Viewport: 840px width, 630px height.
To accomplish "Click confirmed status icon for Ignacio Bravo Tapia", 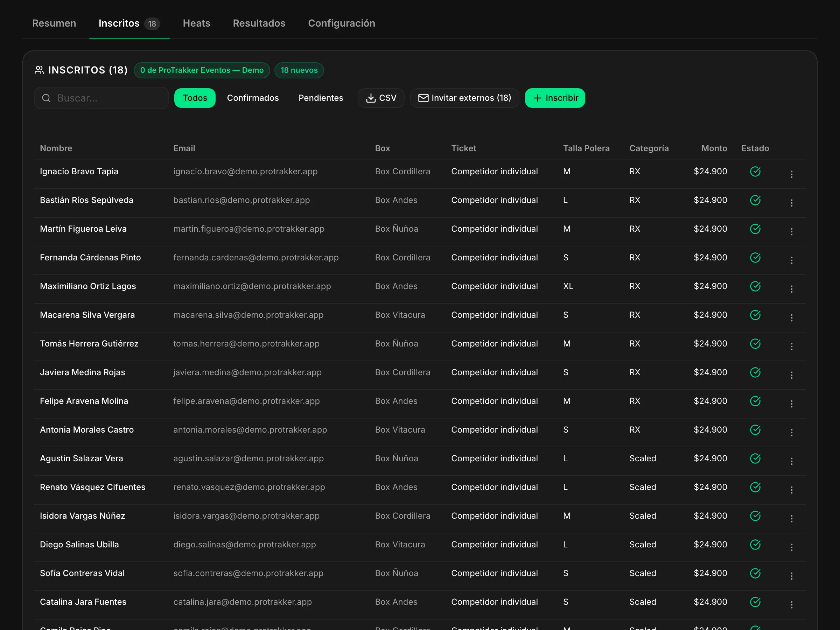I will [755, 171].
